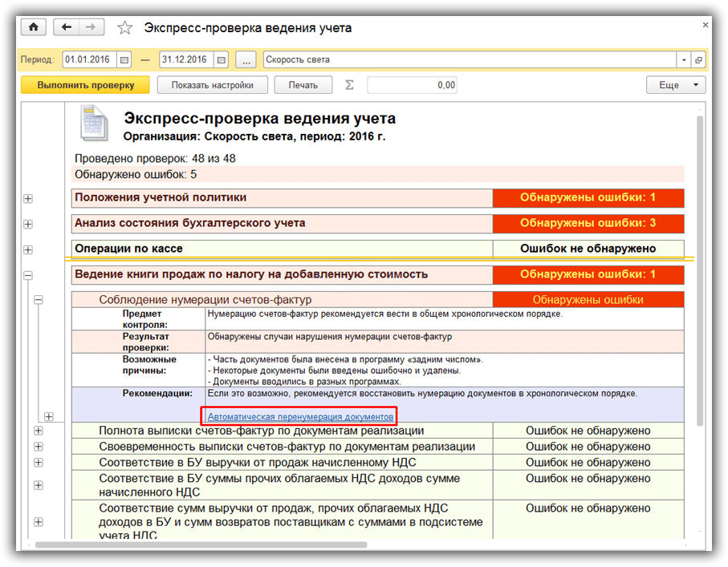
Task: Open calendar for end date 31.12.2016
Action: (x=221, y=59)
